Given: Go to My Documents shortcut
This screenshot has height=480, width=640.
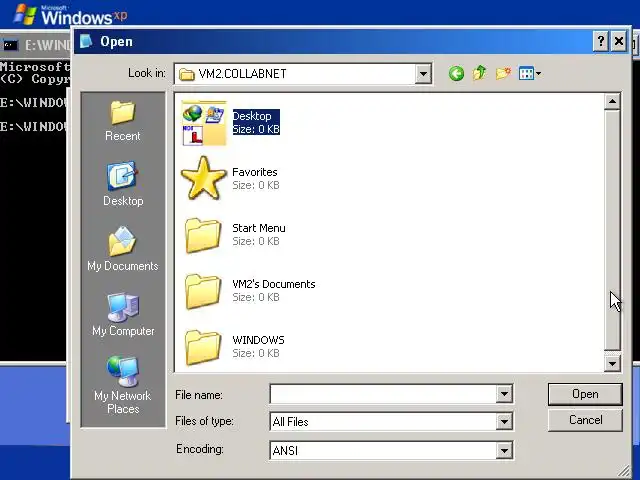Looking at the screenshot, I should pyautogui.click(x=123, y=249).
